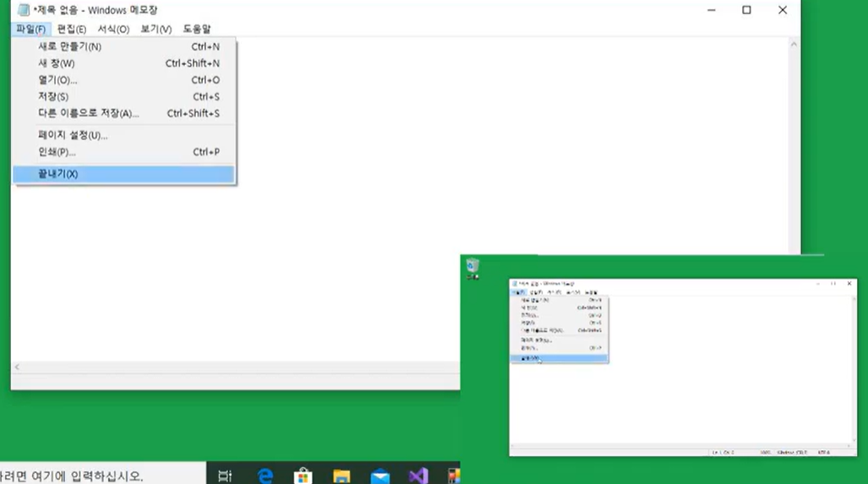Open the 편집(E) menu
Screen dimensions: 868x484
click(x=71, y=29)
